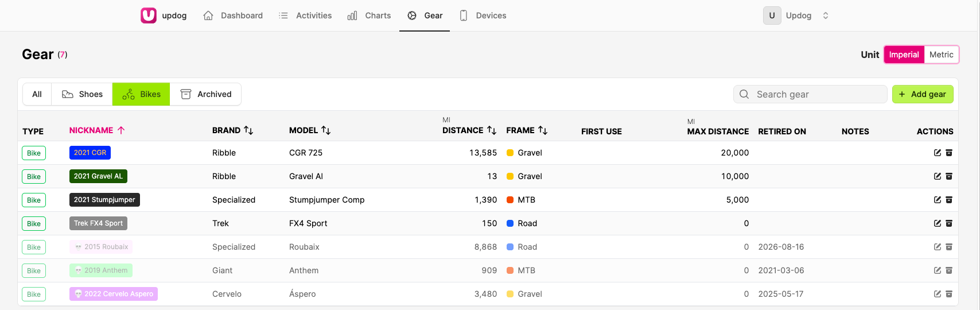Viewport: 980px width, 310px height.
Task: Edit the 2019 Anthem bike
Action: point(938,270)
